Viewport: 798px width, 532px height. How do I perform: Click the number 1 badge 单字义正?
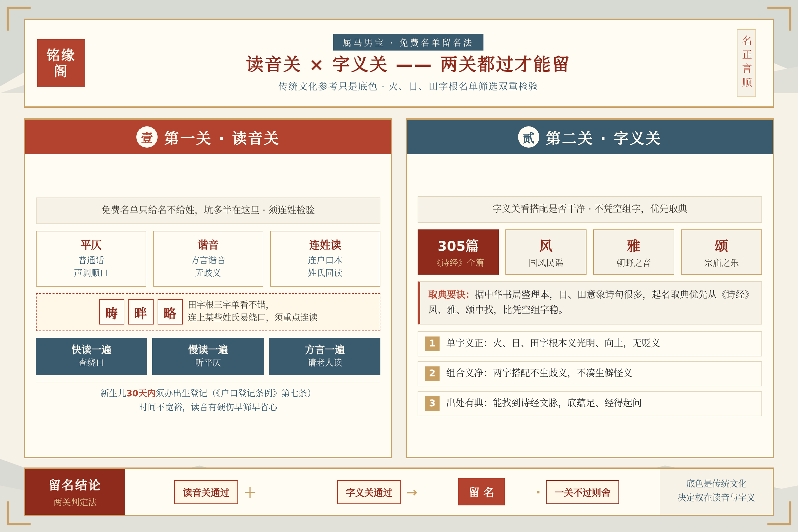(432, 344)
